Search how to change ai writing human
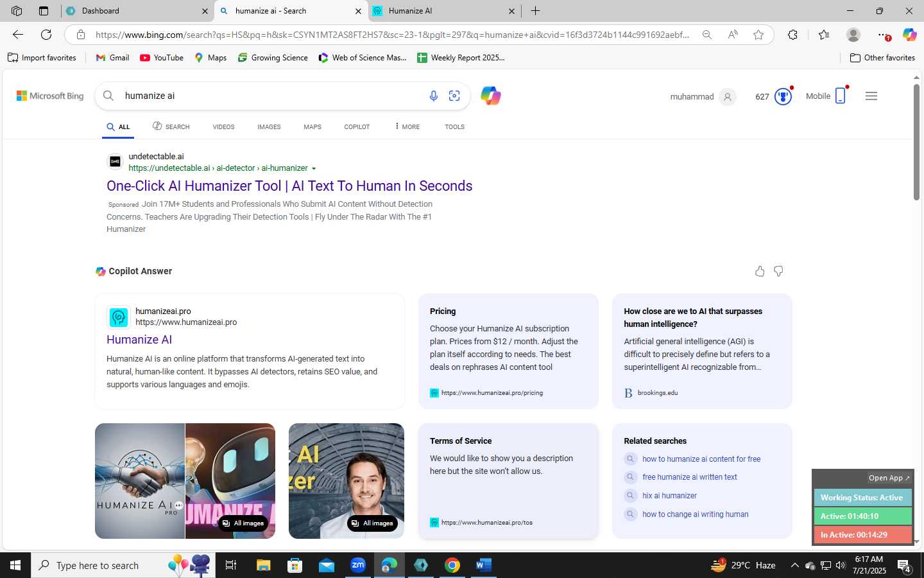The image size is (924, 578). (695, 514)
